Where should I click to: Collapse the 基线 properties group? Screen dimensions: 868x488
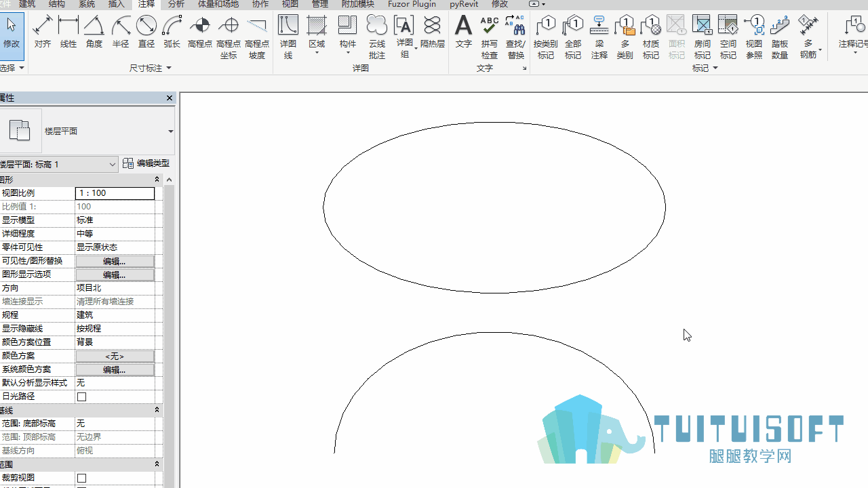pyautogui.click(x=157, y=410)
